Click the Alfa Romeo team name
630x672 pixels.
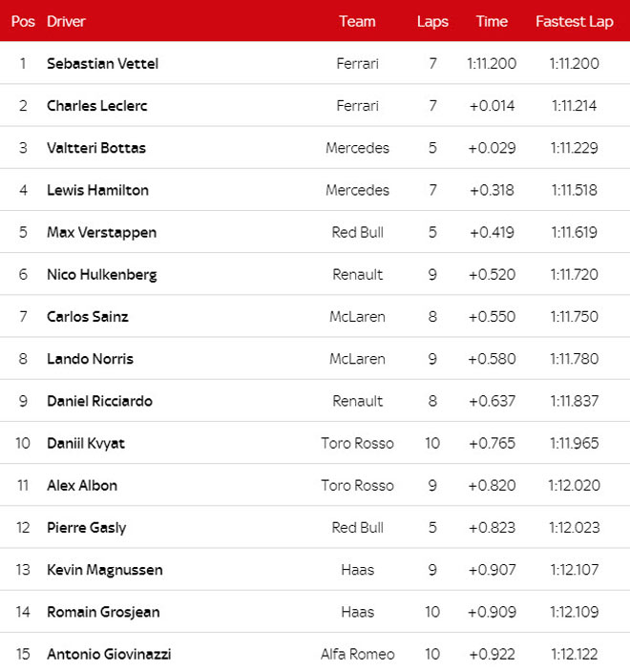coord(357,654)
